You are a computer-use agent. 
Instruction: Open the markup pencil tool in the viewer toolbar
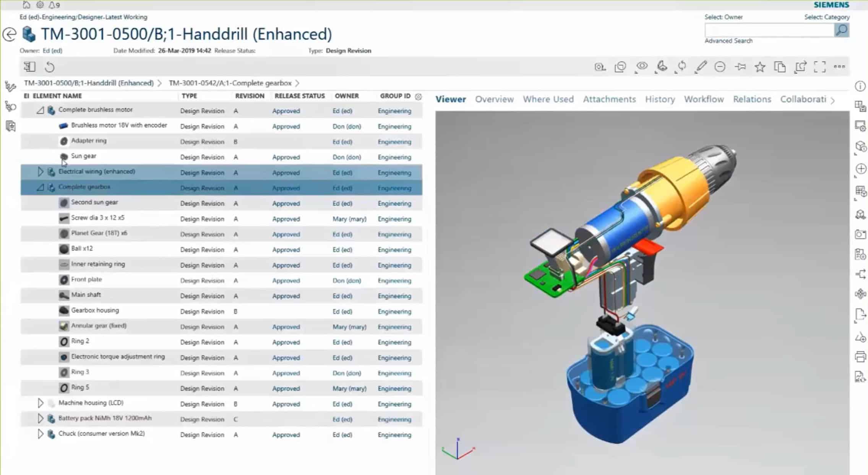click(x=701, y=67)
